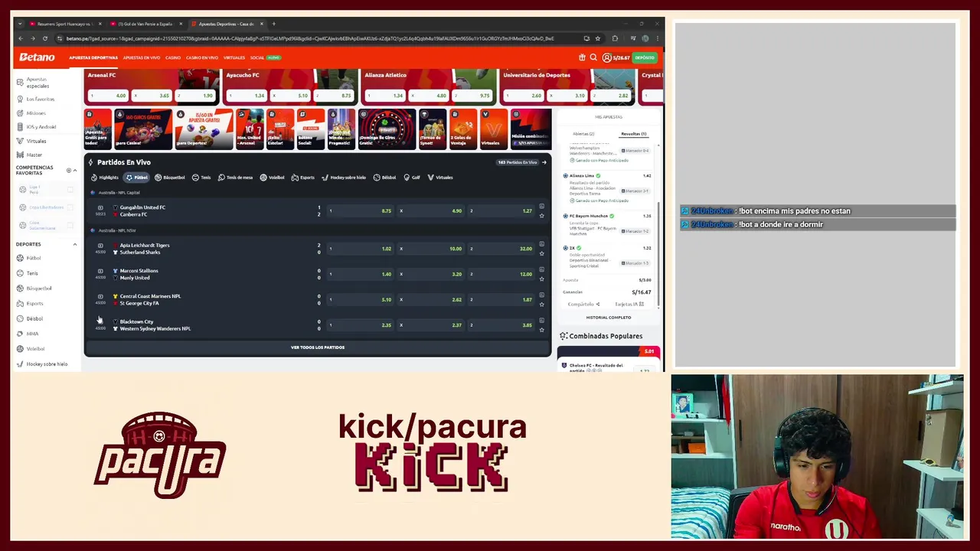Open the Casino menu item
The image size is (980, 551).
173,57
